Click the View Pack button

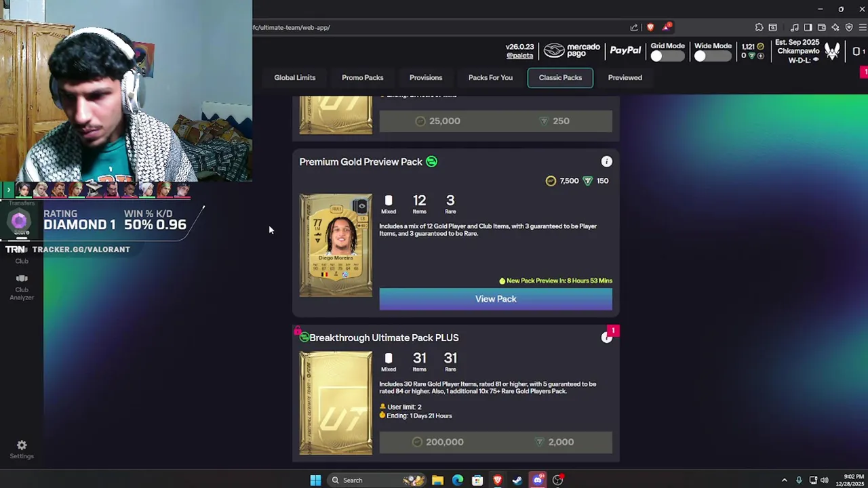click(x=496, y=299)
